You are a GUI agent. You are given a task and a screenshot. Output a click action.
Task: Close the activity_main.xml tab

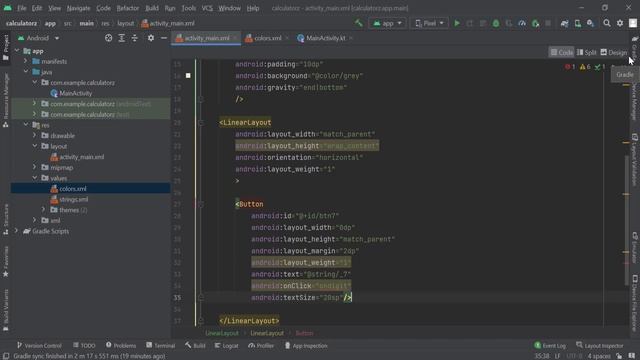pyautogui.click(x=235, y=38)
